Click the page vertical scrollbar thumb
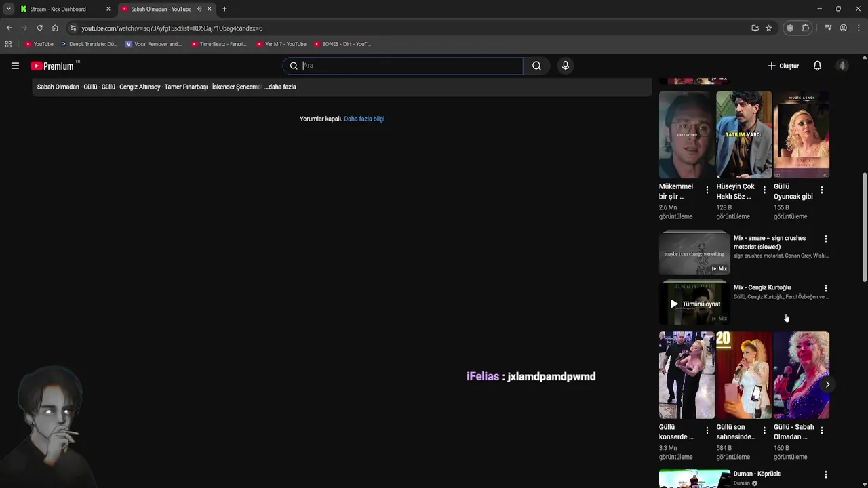868x488 pixels. pyautogui.click(x=864, y=228)
